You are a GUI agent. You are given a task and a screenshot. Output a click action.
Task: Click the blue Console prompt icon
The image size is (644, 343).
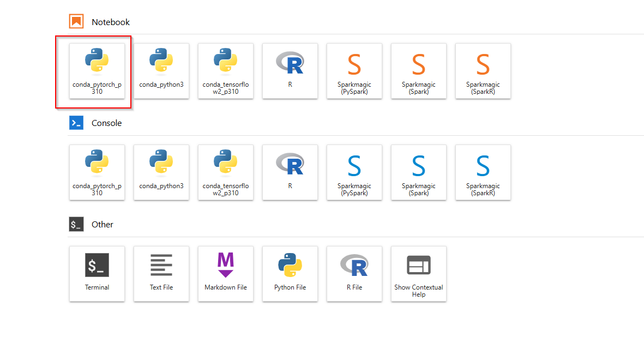point(76,123)
